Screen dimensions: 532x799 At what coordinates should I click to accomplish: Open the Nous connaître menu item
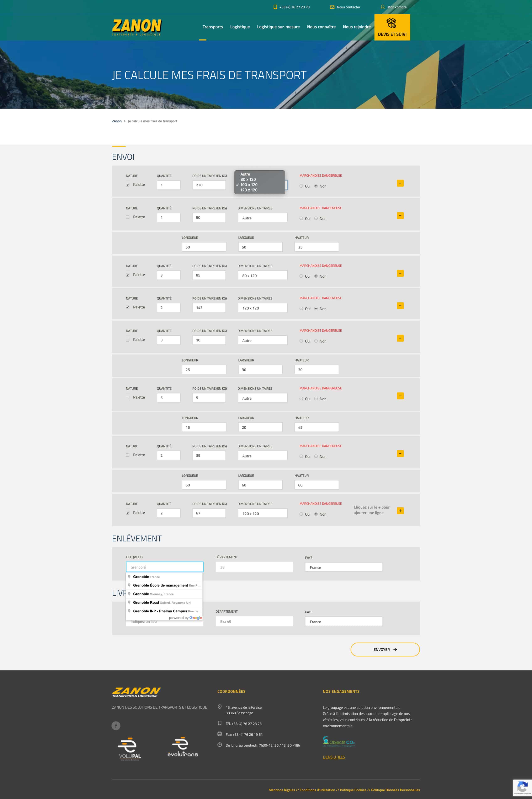321,27
